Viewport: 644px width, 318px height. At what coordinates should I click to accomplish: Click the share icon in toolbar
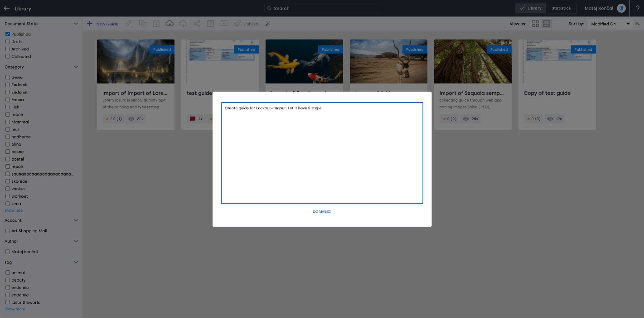coord(197,24)
